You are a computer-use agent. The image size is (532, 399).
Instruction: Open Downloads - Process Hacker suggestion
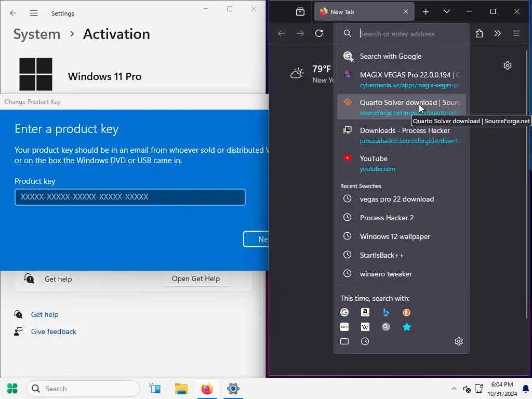click(402, 135)
